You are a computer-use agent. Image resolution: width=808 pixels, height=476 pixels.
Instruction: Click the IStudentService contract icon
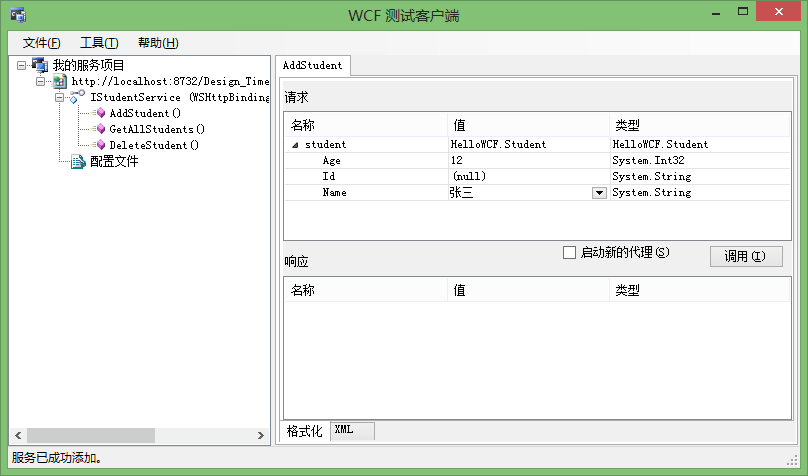click(x=77, y=97)
